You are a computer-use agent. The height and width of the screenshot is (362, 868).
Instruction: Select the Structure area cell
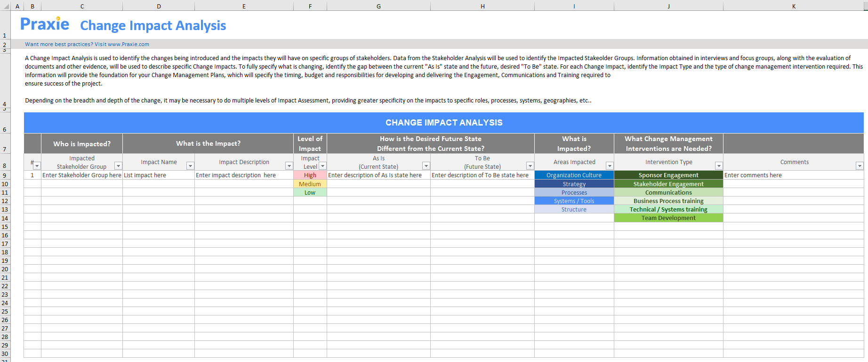click(574, 209)
